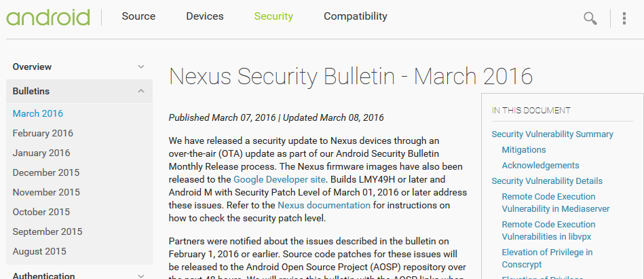The height and width of the screenshot is (279, 644).
Task: Jump to Security Vulnerability Summary
Action: pyautogui.click(x=552, y=134)
